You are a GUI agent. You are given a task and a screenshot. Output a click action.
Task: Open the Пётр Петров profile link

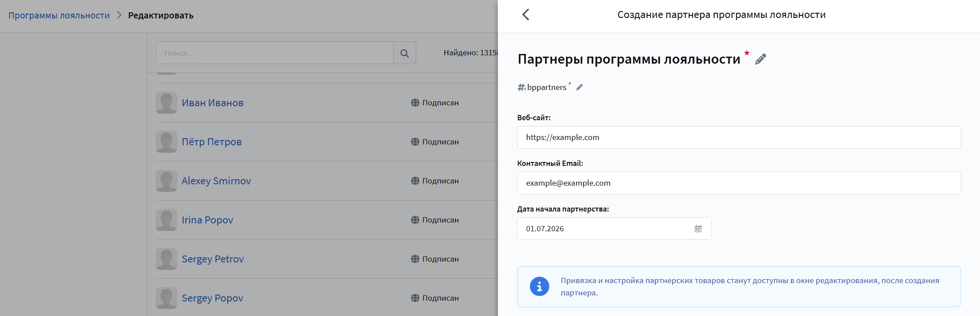coord(212,142)
